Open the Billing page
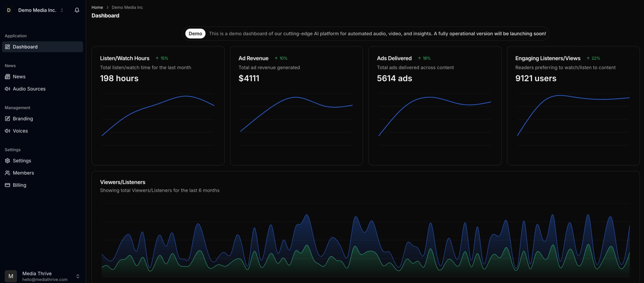 [43, 185]
